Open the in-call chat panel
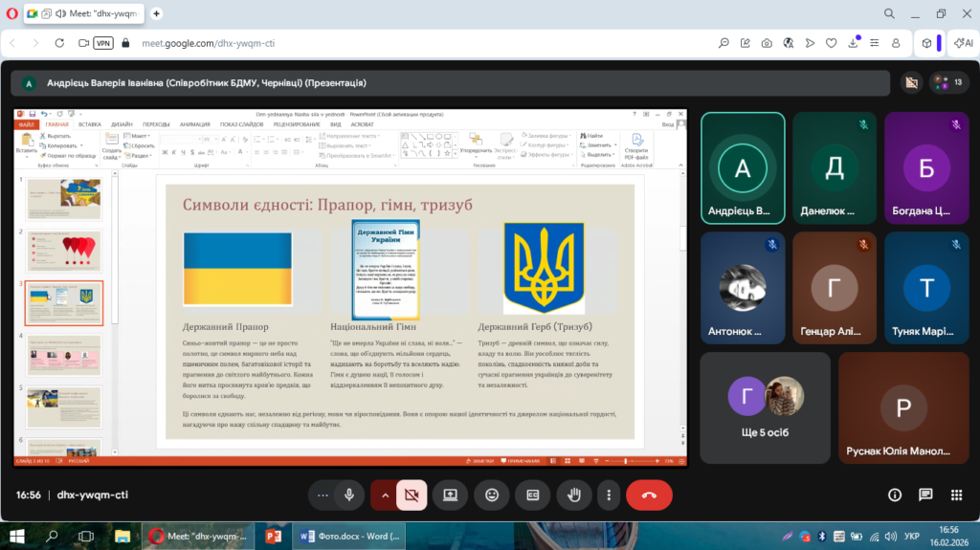980x550 pixels. (x=925, y=495)
